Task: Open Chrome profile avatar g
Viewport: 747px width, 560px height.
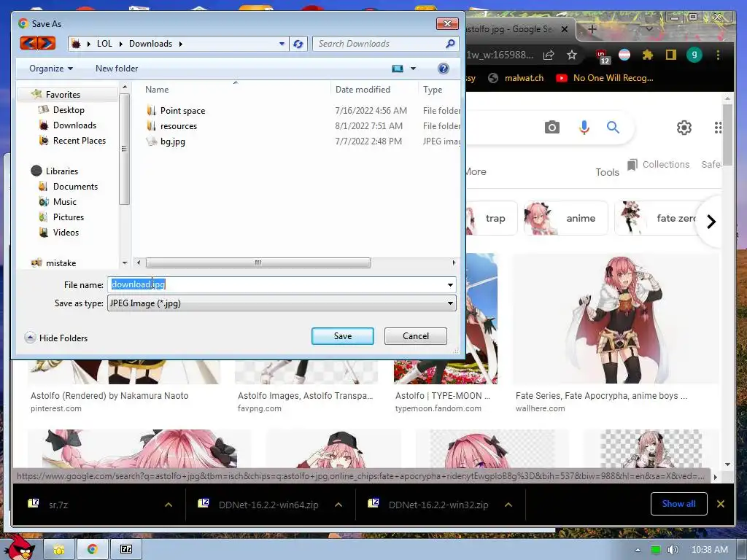Action: (x=694, y=55)
